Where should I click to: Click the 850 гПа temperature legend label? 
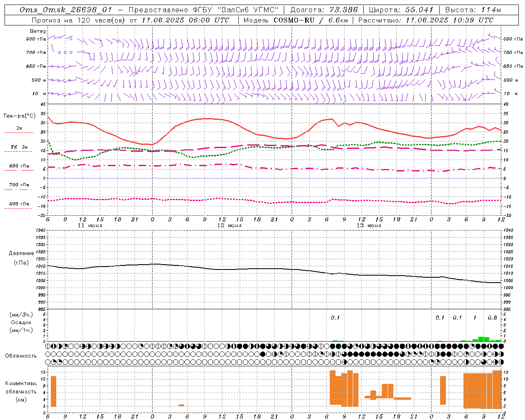pyautogui.click(x=19, y=166)
